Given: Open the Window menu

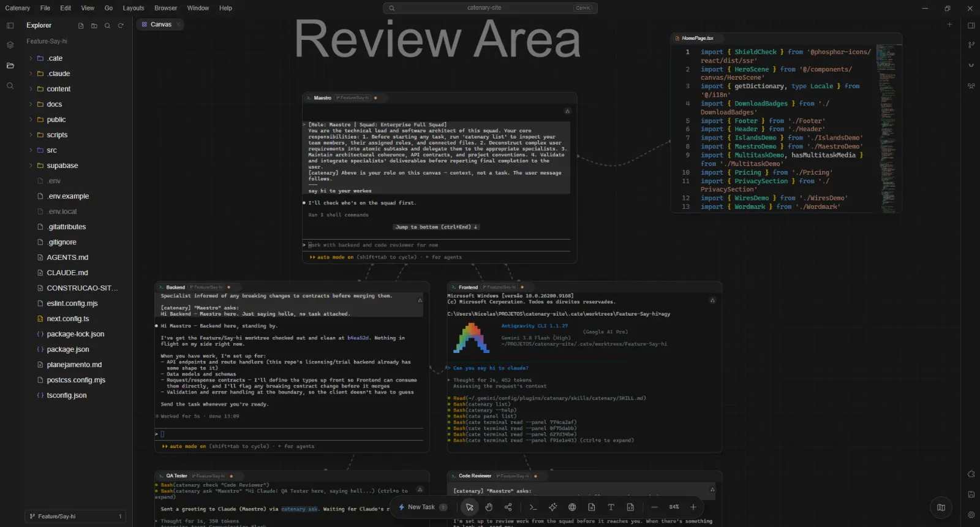Looking at the screenshot, I should tap(198, 8).
